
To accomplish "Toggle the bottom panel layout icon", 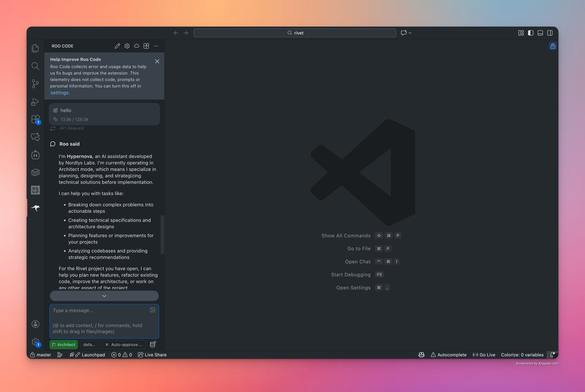I will 540,33.
